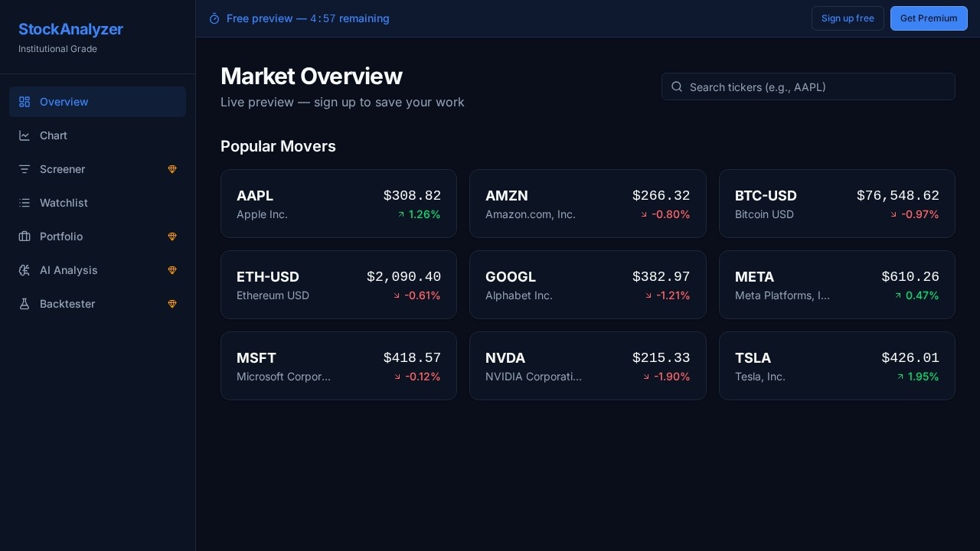Image resolution: width=980 pixels, height=551 pixels.
Task: Open the NVDA ticker name
Action: tap(505, 358)
